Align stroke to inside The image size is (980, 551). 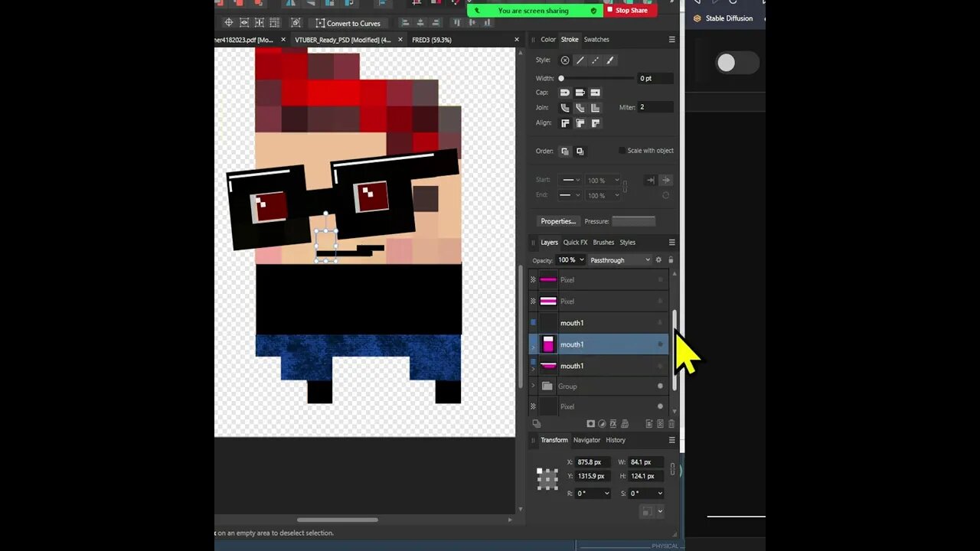(x=580, y=123)
